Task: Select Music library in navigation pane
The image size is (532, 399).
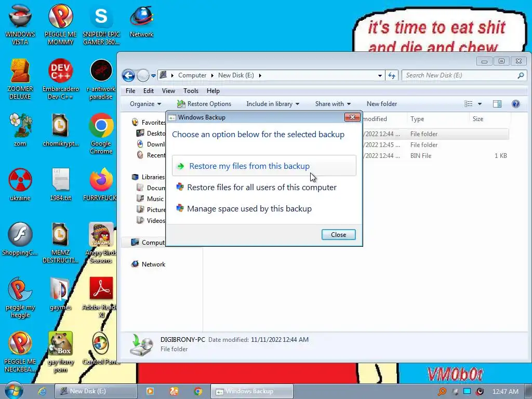Action: [x=150, y=199]
